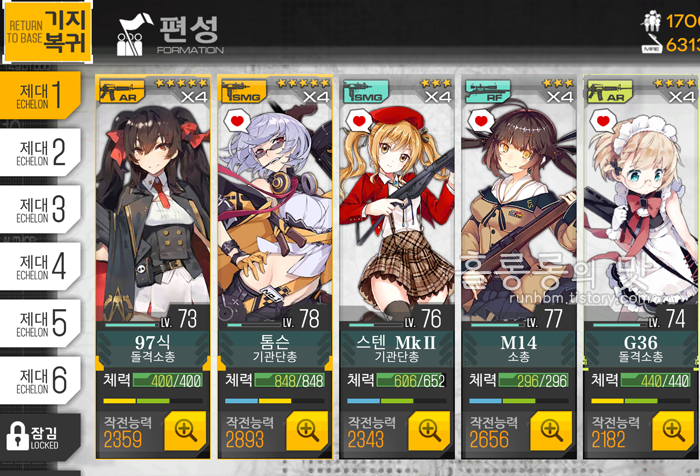The image size is (700, 476).
Task: Click the RF type badge on M14
Action: pos(488,92)
